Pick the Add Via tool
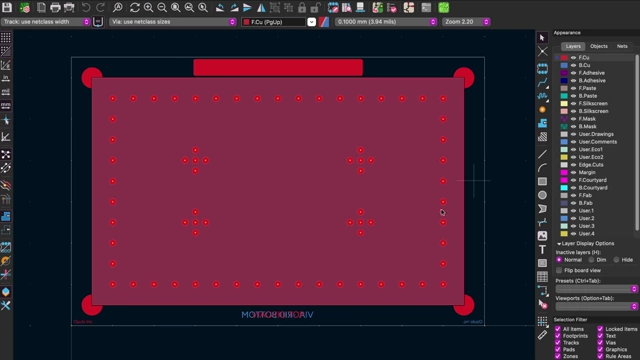Image resolution: width=640 pixels, height=360 pixels. pos(542,109)
